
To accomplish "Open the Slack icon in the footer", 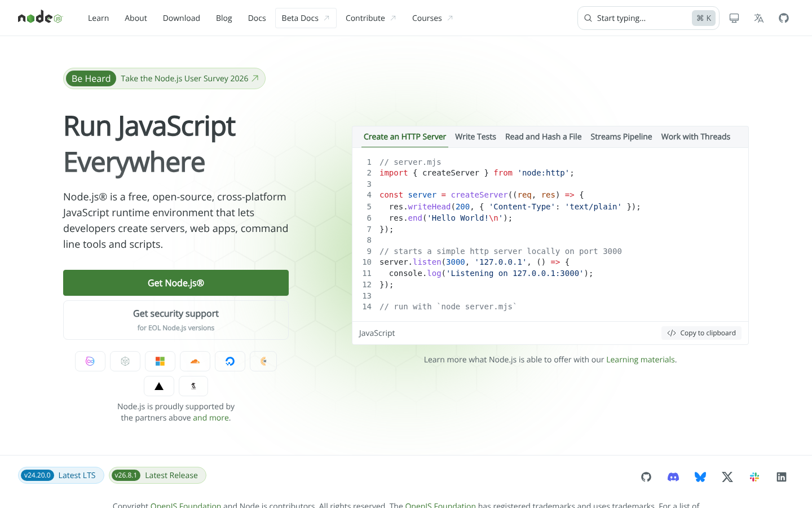I will click(x=754, y=477).
